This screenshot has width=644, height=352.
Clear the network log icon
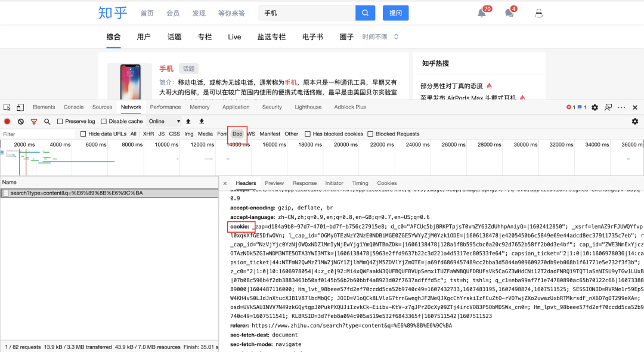click(x=20, y=122)
